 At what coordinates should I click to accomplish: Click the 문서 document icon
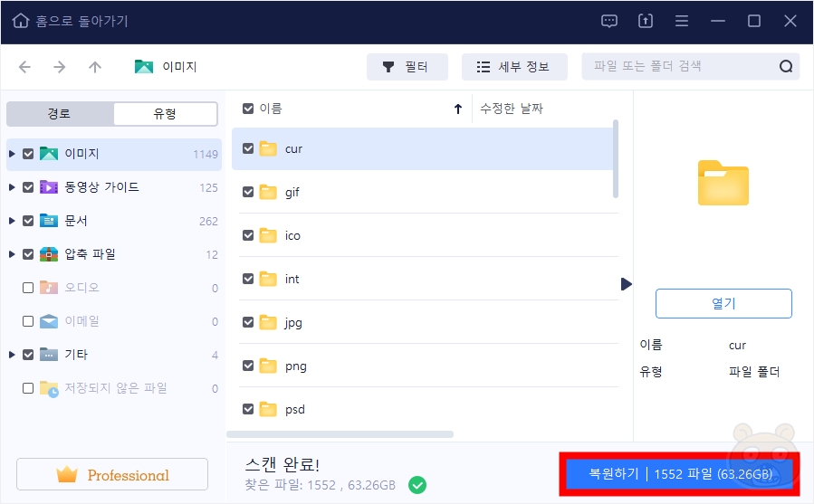[49, 221]
